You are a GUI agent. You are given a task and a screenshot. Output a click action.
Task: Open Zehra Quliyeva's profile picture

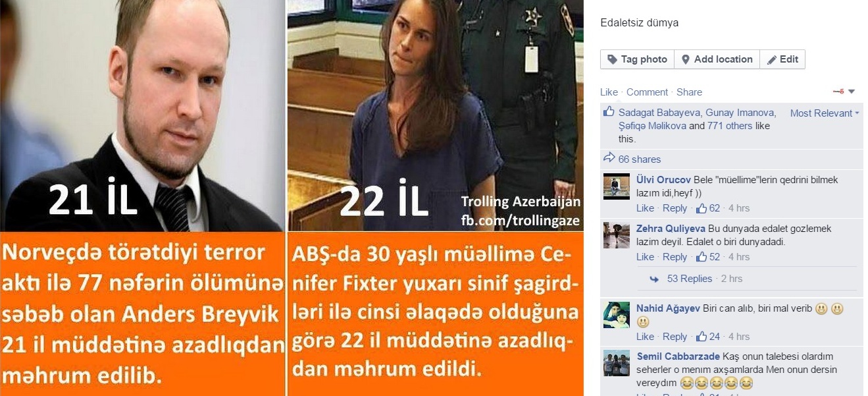617,235
